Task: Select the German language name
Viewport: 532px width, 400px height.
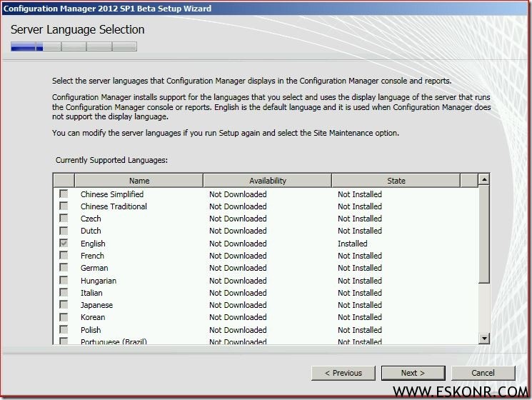Action: pyautogui.click(x=94, y=268)
